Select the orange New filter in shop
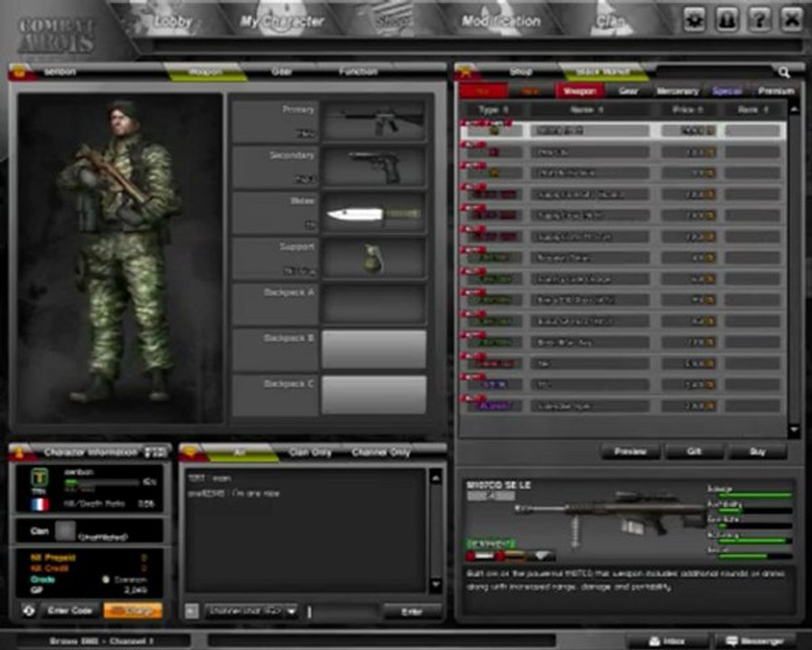 coord(530,91)
